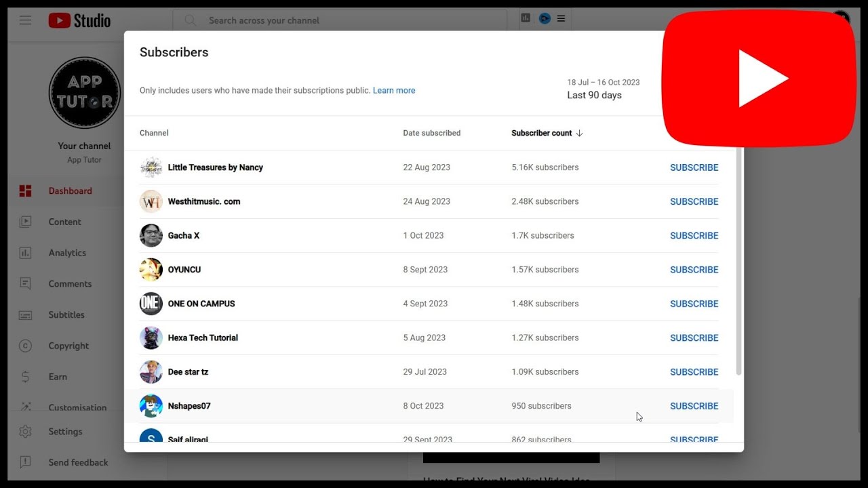This screenshot has width=868, height=488.
Task: Click the Nshapes07 channel name
Action: (x=189, y=406)
